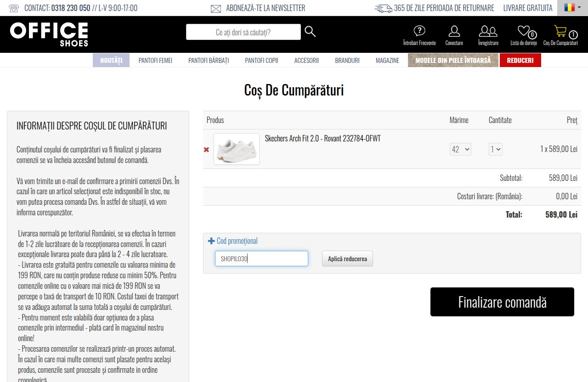Click 365 DE ZILE PERIOADA DE RETURNARE link

click(444, 8)
